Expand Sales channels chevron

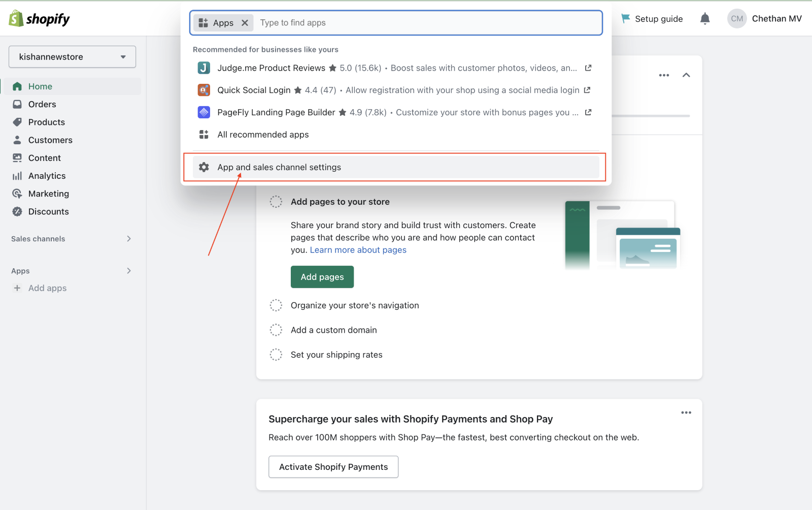click(129, 239)
